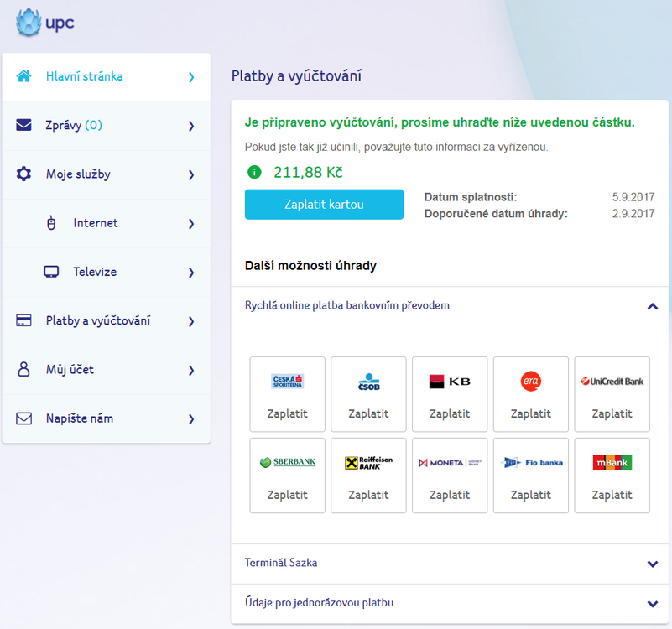This screenshot has width=672, height=629.
Task: Click the Doporučené datum úhrady label
Action: pos(496,213)
